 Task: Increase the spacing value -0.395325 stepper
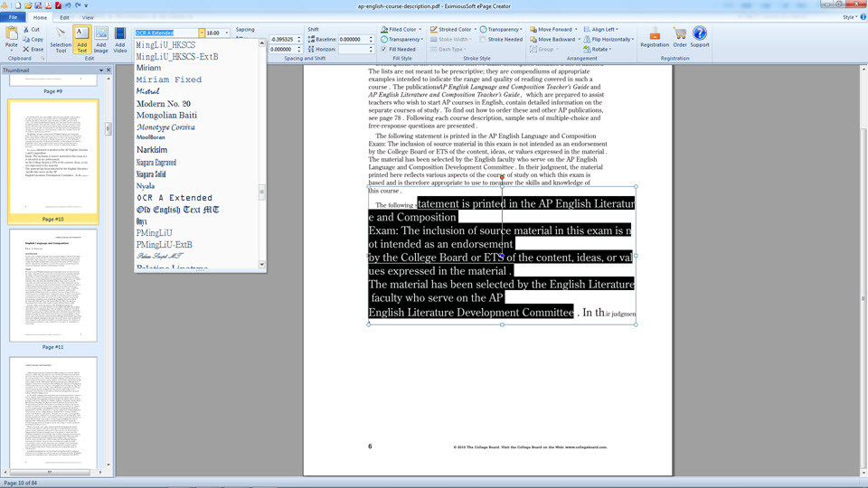tap(299, 38)
